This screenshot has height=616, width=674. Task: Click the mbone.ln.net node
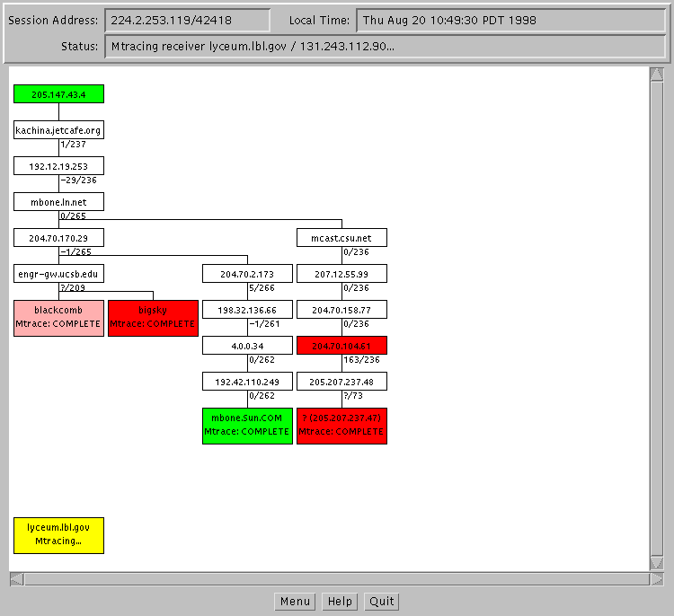click(58, 202)
